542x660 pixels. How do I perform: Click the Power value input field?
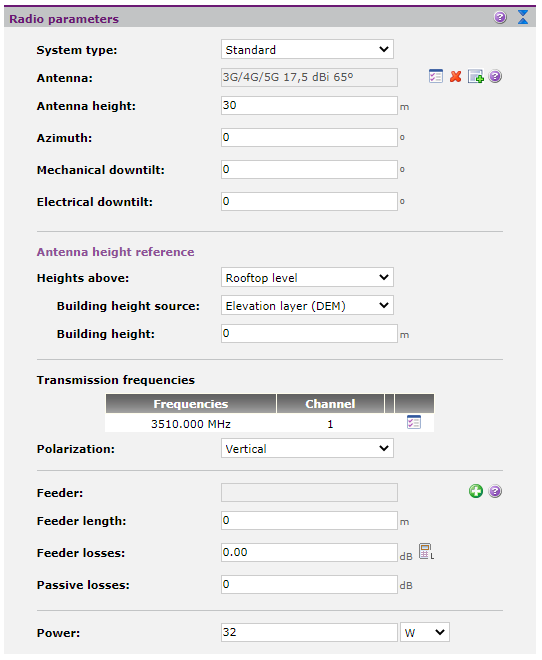coord(309,632)
